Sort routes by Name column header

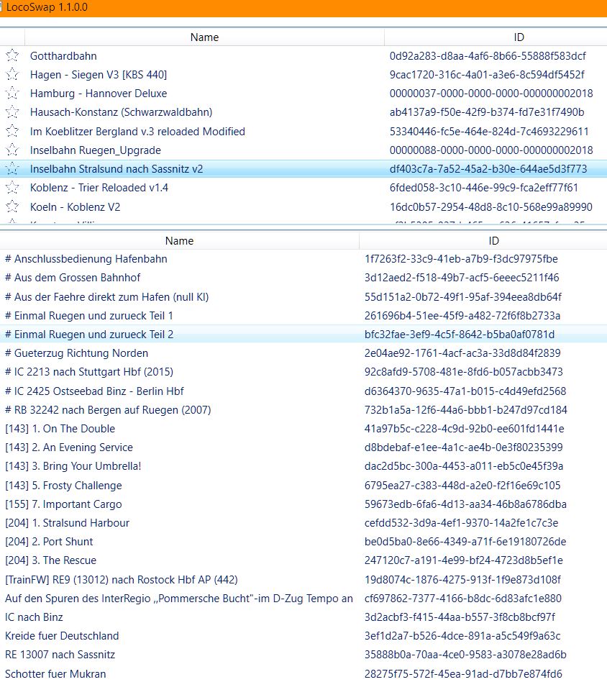coord(204,37)
